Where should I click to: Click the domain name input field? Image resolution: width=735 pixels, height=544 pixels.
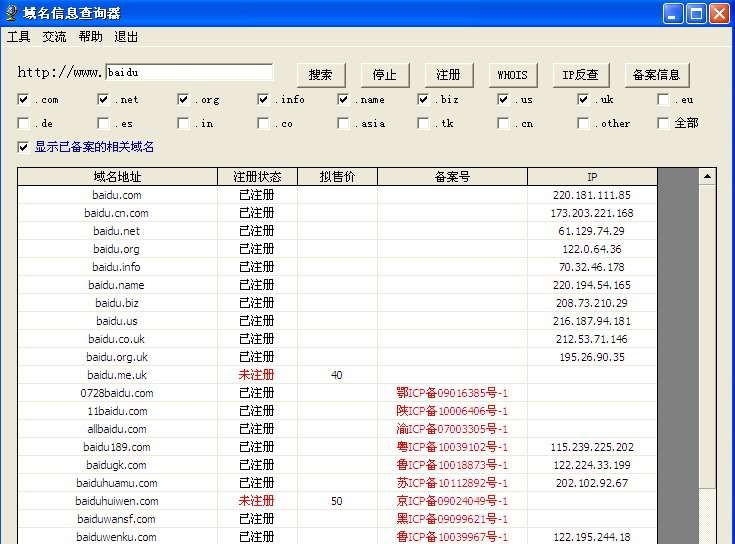pos(189,73)
